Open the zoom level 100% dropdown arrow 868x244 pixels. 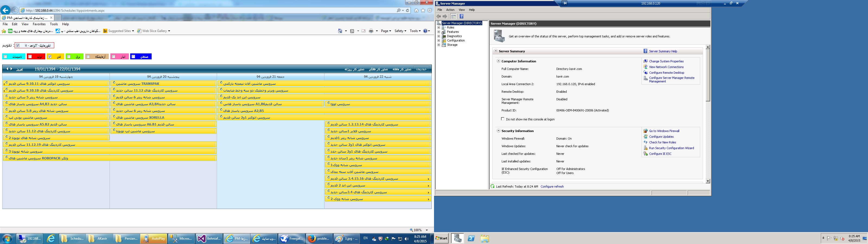pos(427,230)
